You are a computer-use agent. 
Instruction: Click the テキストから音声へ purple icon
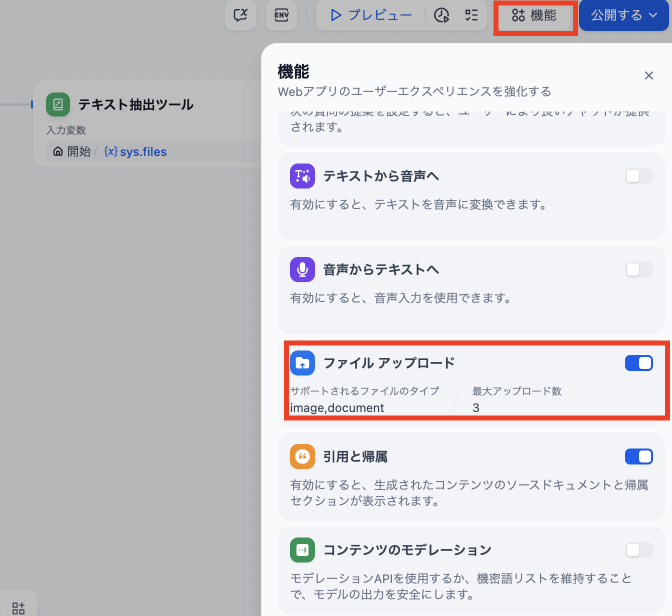pyautogui.click(x=302, y=176)
